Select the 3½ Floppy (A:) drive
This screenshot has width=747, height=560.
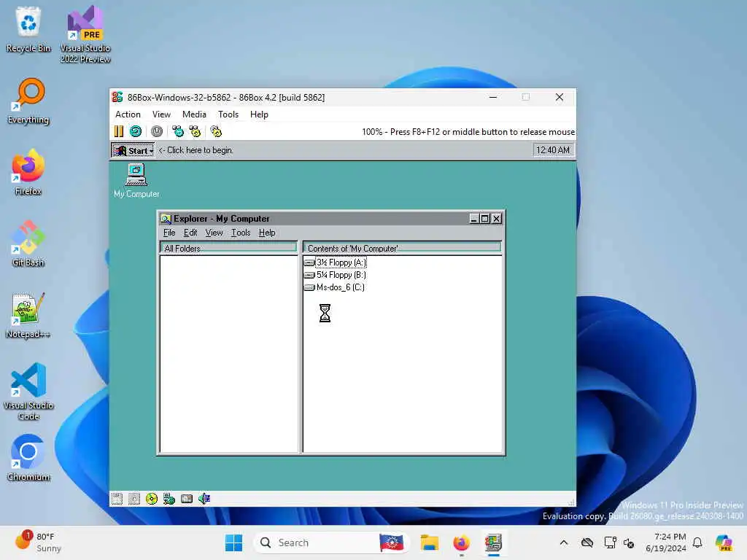coord(336,262)
